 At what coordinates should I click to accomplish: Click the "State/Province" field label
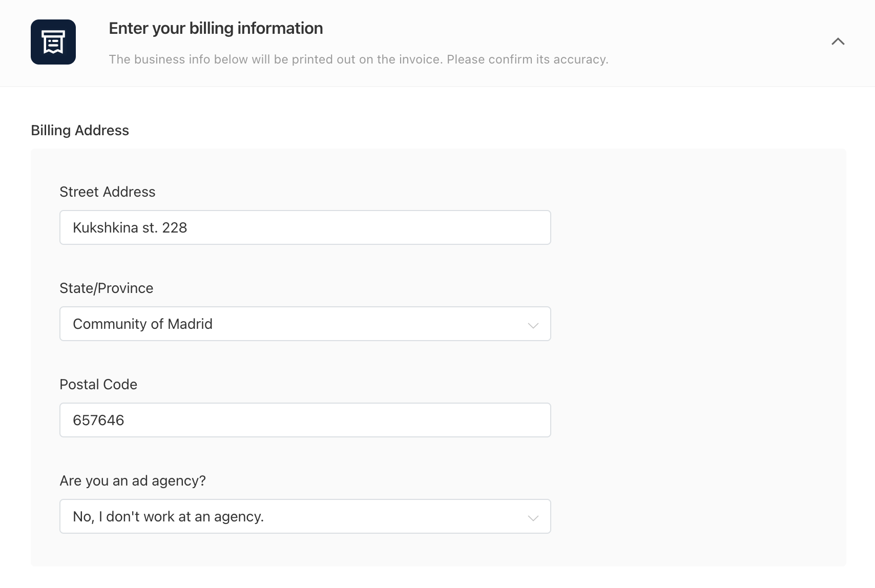click(x=106, y=288)
